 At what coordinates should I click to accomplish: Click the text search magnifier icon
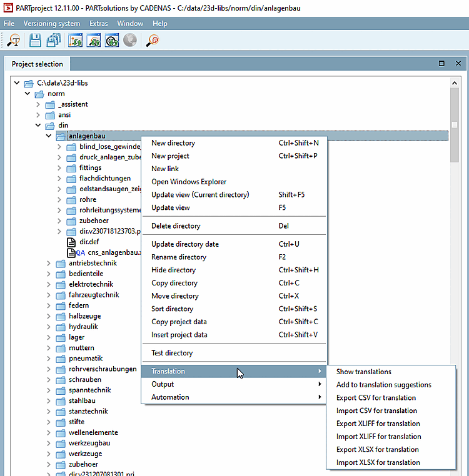coord(13,40)
